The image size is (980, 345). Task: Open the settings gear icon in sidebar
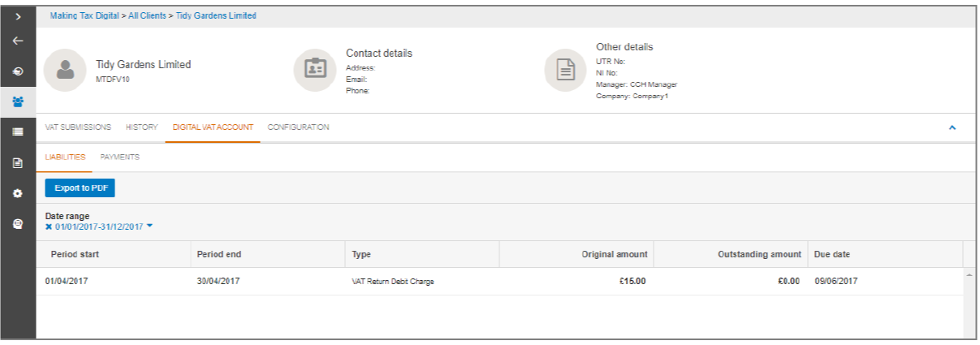tap(18, 193)
